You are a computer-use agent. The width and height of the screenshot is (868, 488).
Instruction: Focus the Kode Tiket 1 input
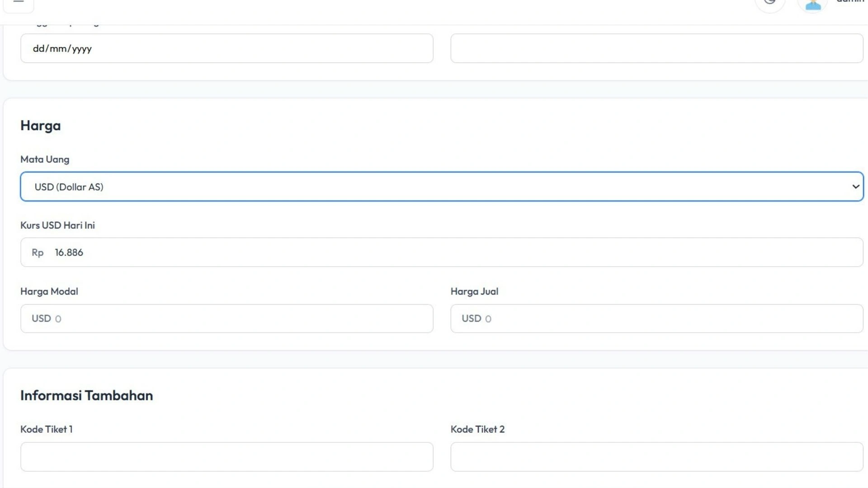click(226, 457)
